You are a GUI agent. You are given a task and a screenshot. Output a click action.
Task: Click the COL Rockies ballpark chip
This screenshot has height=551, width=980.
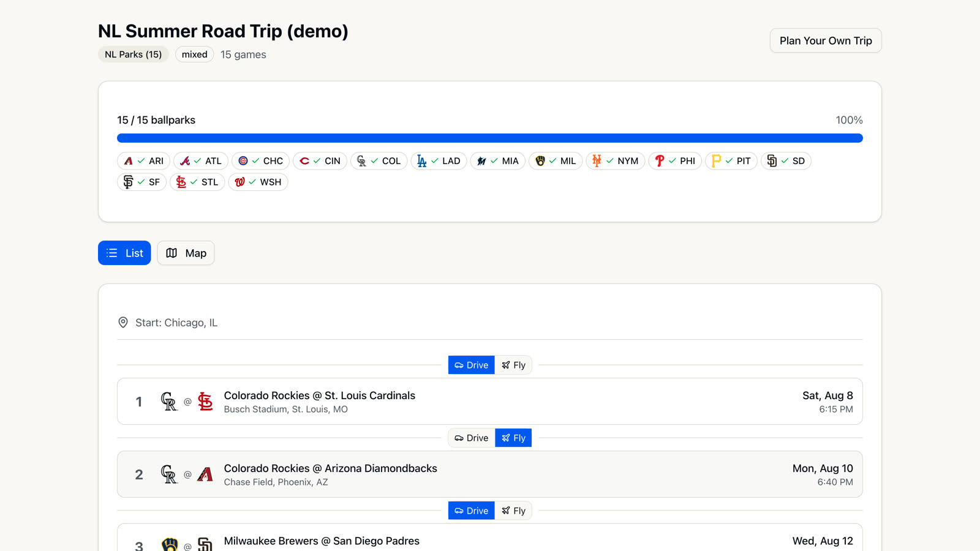point(379,161)
